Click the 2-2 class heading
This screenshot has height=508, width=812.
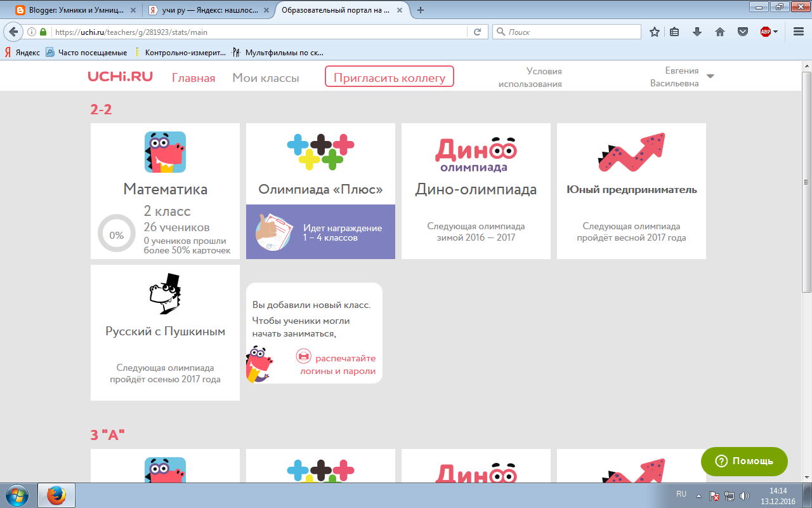pyautogui.click(x=101, y=109)
